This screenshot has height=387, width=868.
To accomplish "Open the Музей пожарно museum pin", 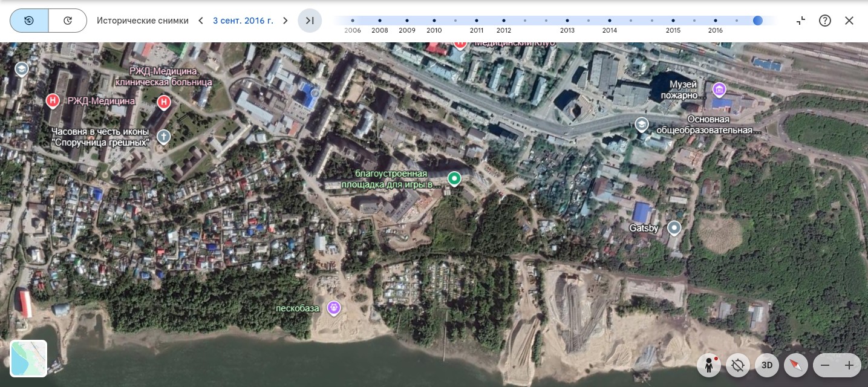I will tap(719, 91).
